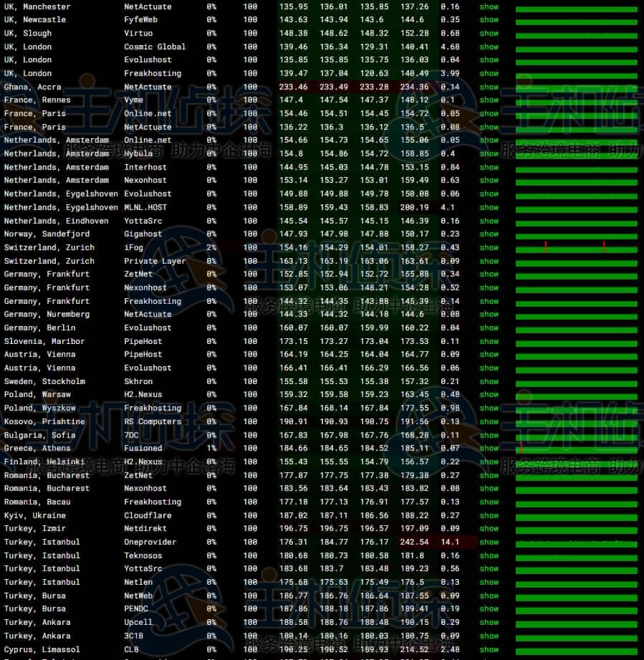Open the show link for Germany Berlin Evolushost
The height and width of the screenshot is (660, 644).
pyautogui.click(x=489, y=328)
